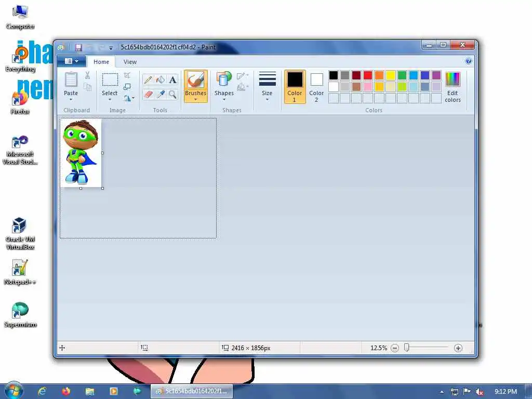Choose the Fill with color bucket
This screenshot has width=532, height=399.
pos(160,79)
